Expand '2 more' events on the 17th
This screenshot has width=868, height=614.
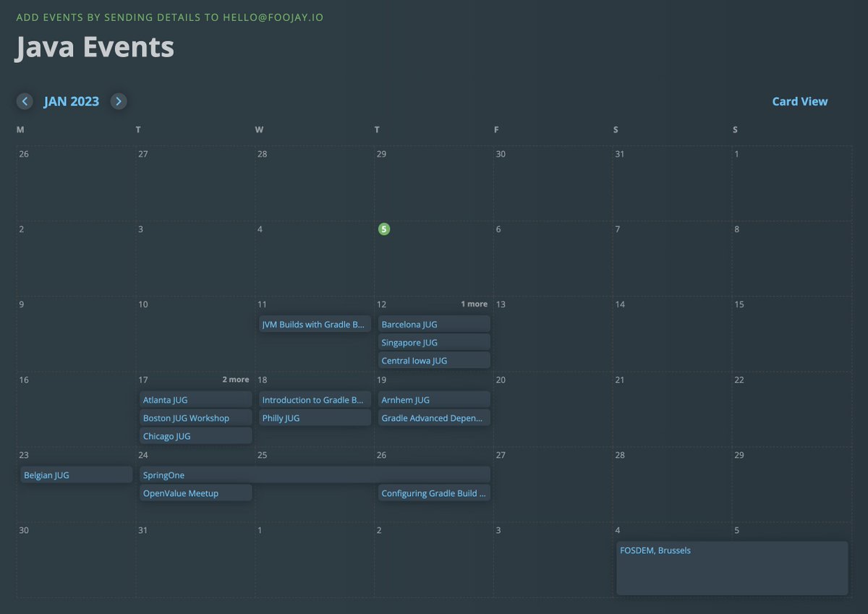click(235, 379)
